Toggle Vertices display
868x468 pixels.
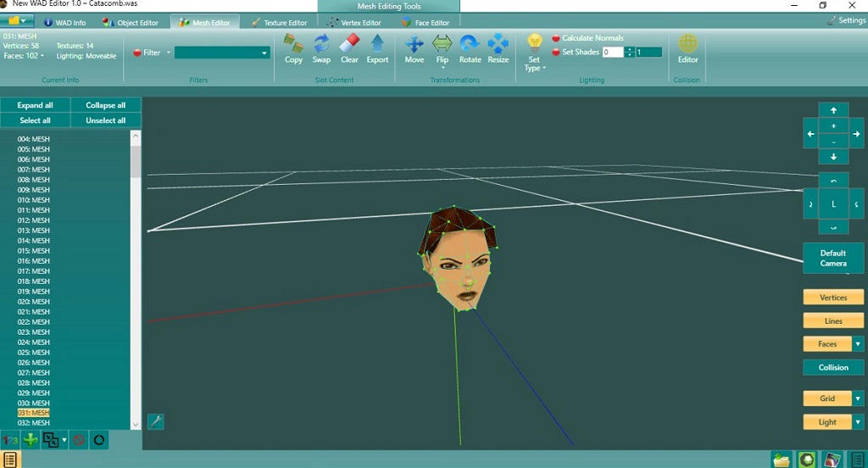(x=833, y=298)
